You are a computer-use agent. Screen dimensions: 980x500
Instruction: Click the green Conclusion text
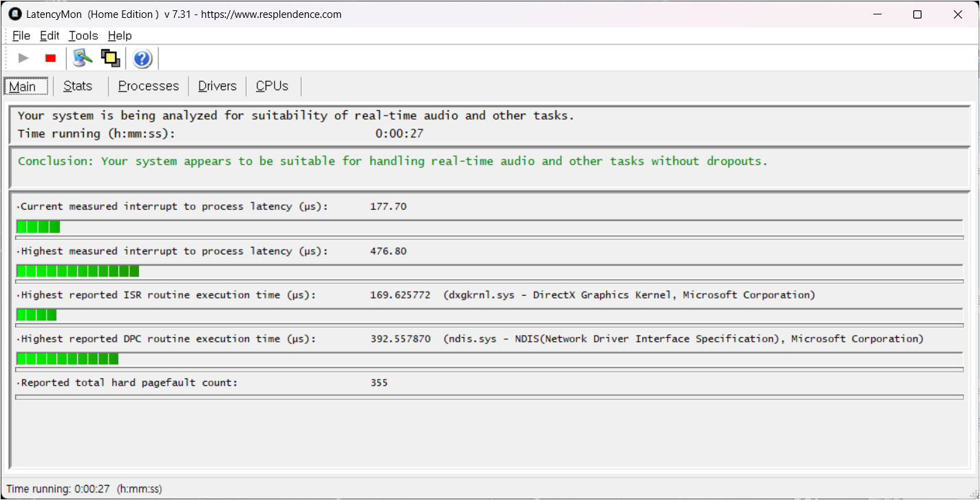click(x=392, y=162)
